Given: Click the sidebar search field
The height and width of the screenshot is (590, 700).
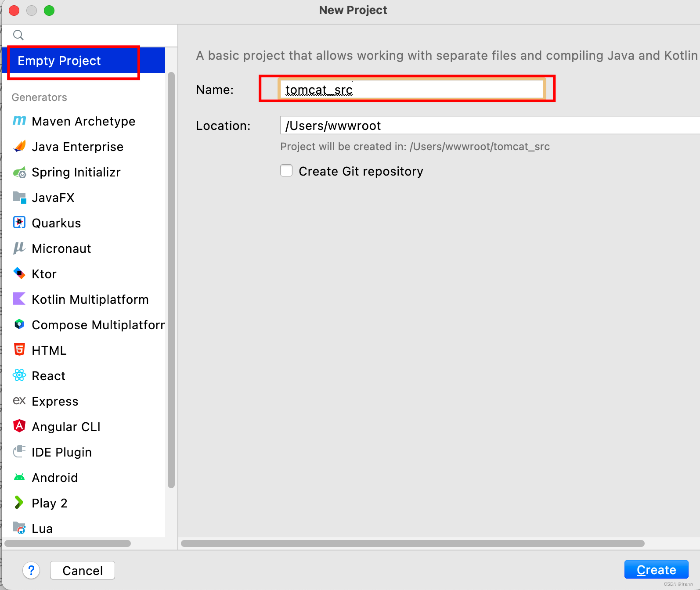Looking at the screenshot, I should (90, 35).
